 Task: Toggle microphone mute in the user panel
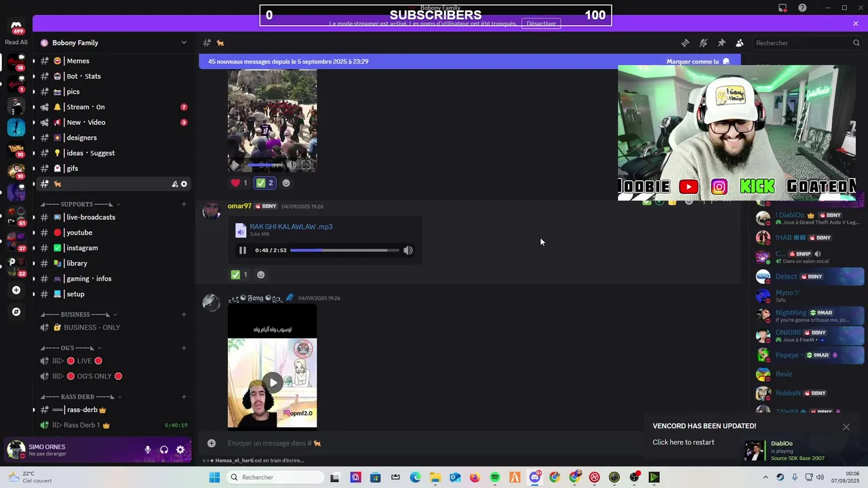click(x=147, y=449)
